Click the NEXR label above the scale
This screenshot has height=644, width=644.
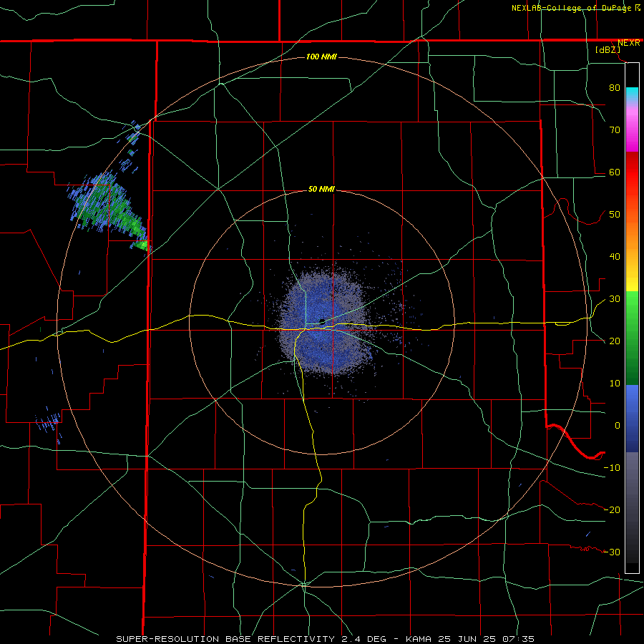pos(628,43)
